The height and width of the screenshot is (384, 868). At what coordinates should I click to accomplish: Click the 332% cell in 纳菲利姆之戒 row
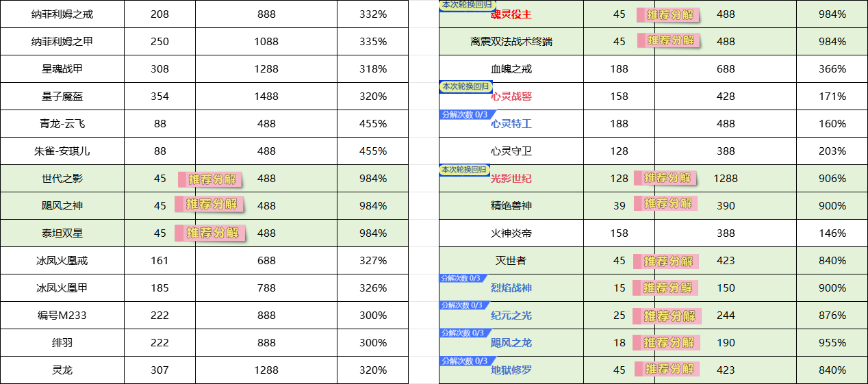pos(372,14)
